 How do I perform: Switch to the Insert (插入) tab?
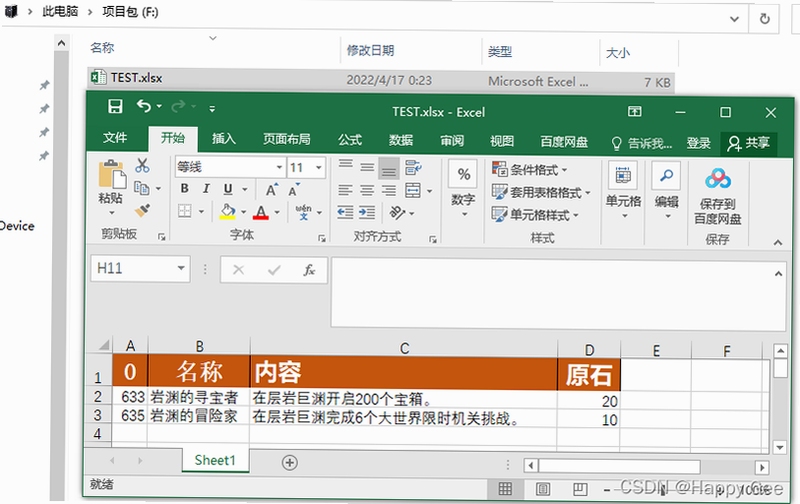pos(223,138)
